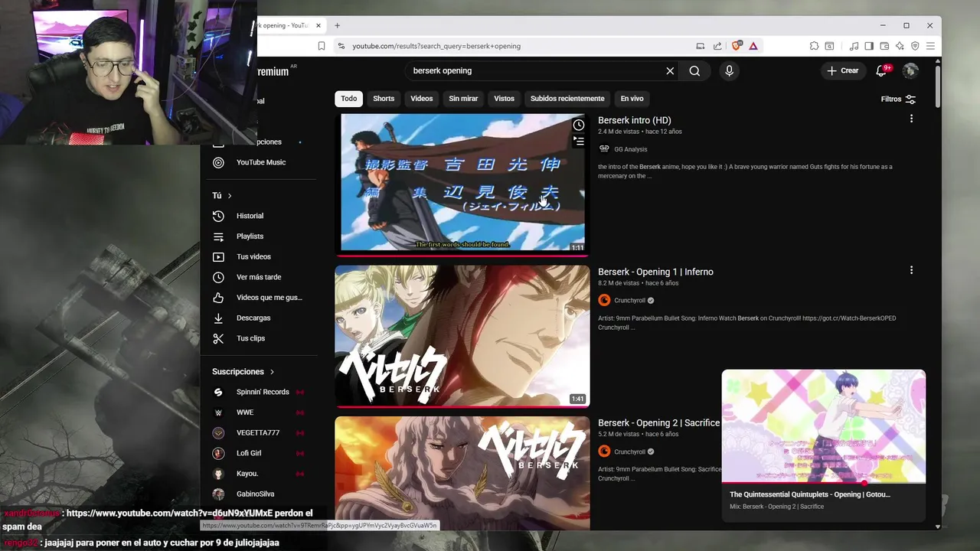Click the Berserk intro (HD) thumbnail
980x551 pixels.
(462, 184)
